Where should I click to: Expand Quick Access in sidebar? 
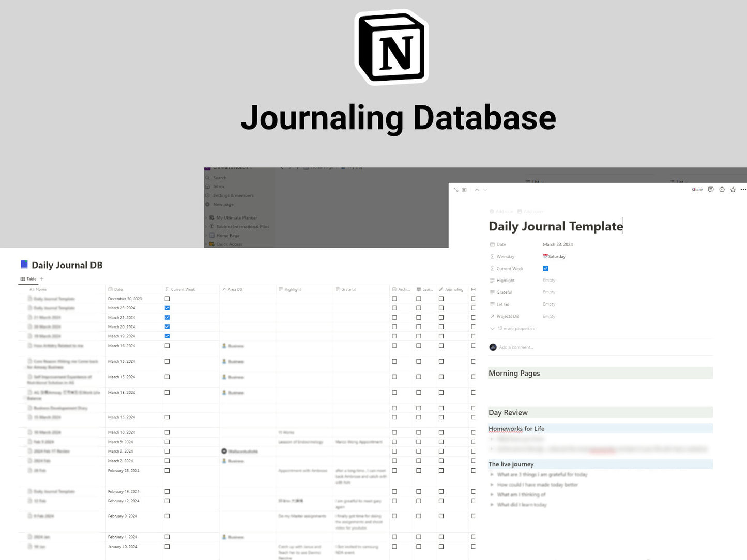pyautogui.click(x=206, y=244)
